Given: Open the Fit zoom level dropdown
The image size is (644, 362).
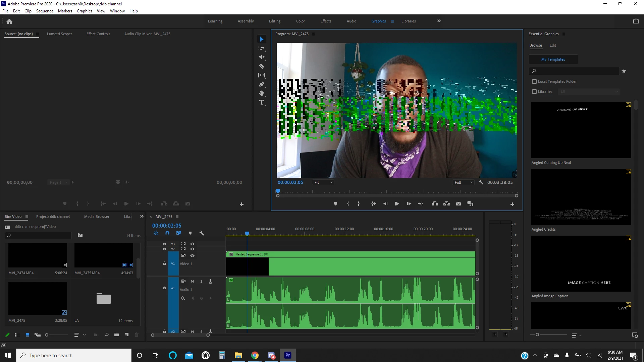Looking at the screenshot, I should (x=323, y=182).
